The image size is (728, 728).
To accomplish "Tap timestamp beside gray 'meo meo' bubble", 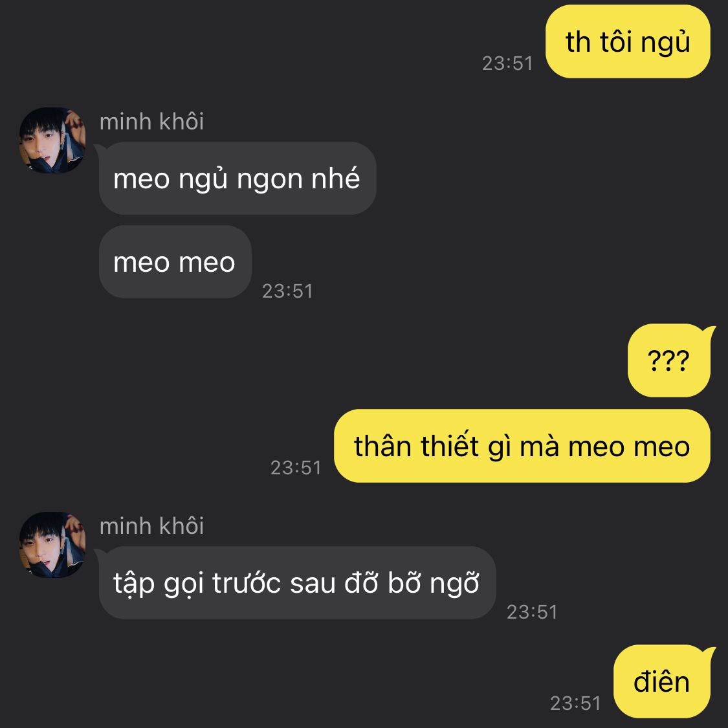I will tap(287, 291).
